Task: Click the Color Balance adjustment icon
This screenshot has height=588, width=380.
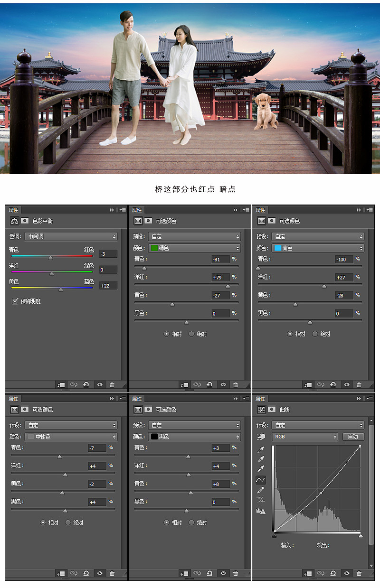Action: (14, 221)
